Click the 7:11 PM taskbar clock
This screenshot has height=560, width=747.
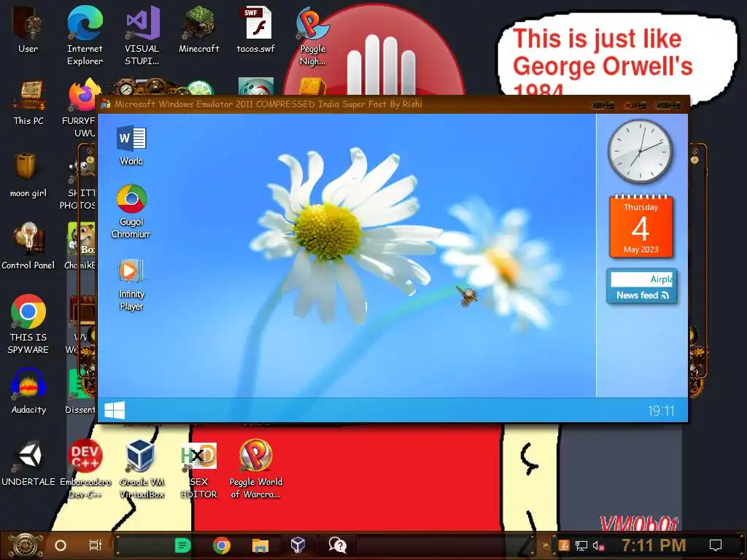pos(654,545)
